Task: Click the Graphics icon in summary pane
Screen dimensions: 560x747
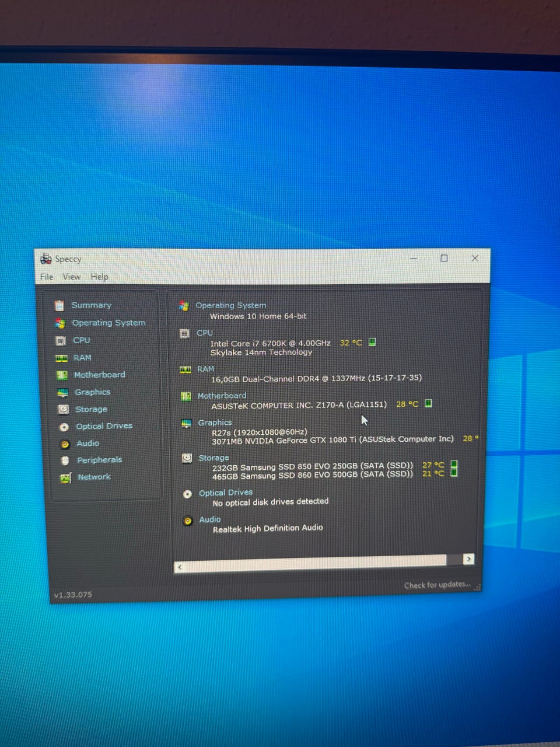Action: [x=187, y=423]
